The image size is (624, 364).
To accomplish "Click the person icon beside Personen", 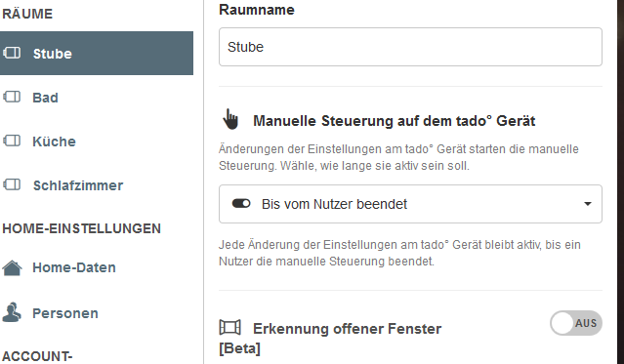I will pyautogui.click(x=12, y=312).
